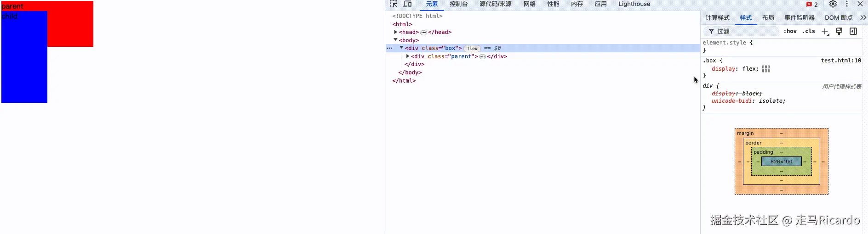Expand the head ellipsis placeholder

pos(423,33)
